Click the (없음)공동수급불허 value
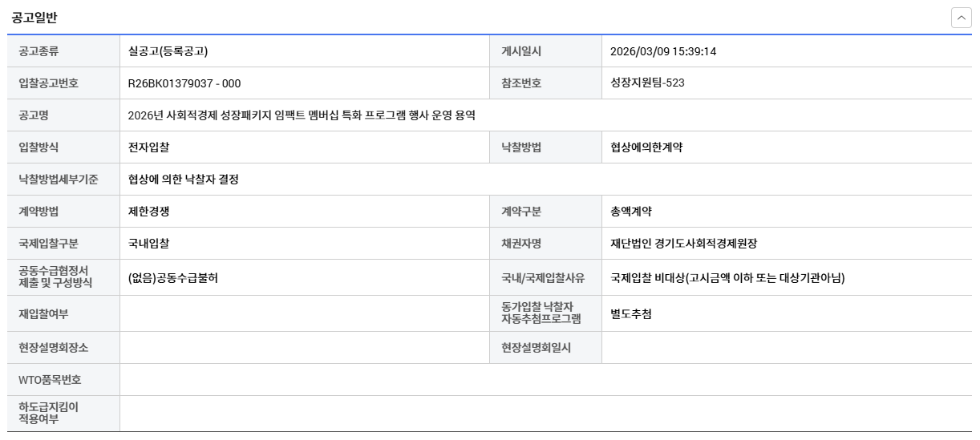The image size is (980, 440). coord(172,278)
